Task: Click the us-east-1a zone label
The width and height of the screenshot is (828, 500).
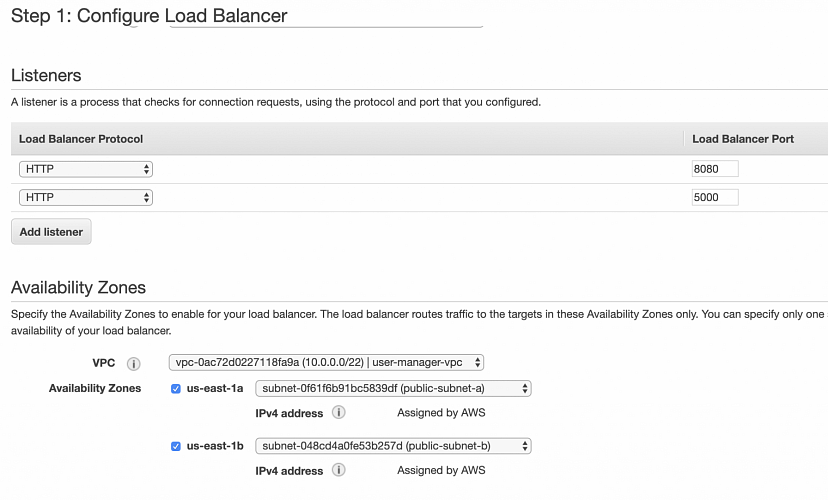Action: pos(215,389)
